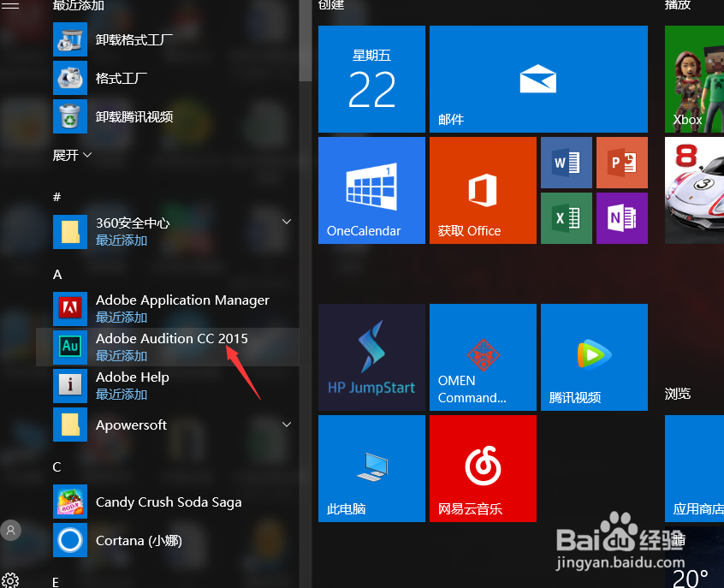Click the 最近添加 section heading
This screenshot has height=588, width=724.
point(78,5)
